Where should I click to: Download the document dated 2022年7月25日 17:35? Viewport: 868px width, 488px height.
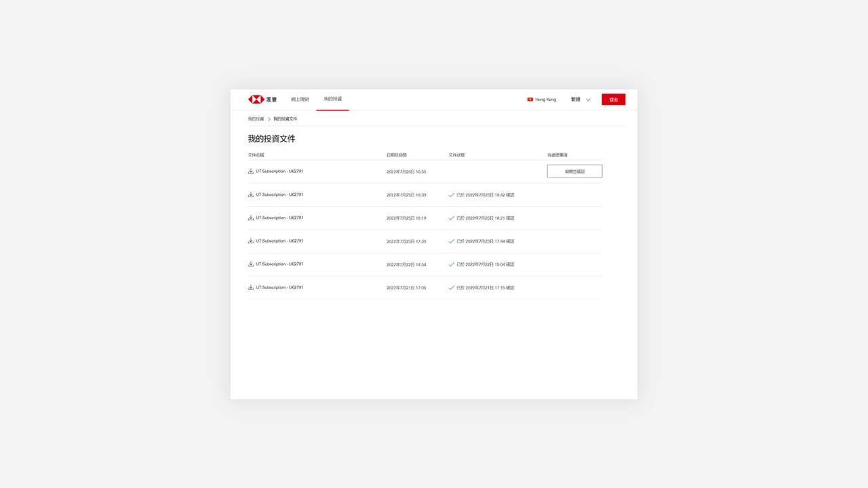tap(251, 241)
